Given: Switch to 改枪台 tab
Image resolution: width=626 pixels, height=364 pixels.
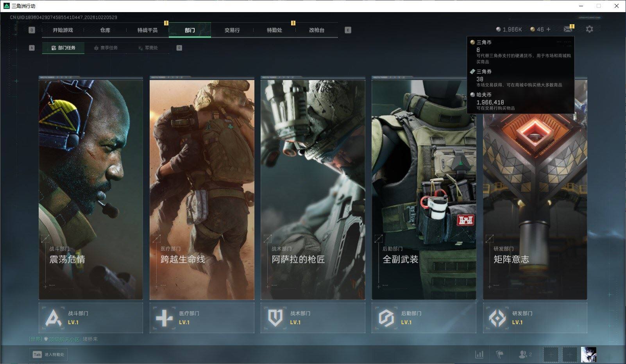Looking at the screenshot, I should point(317,30).
